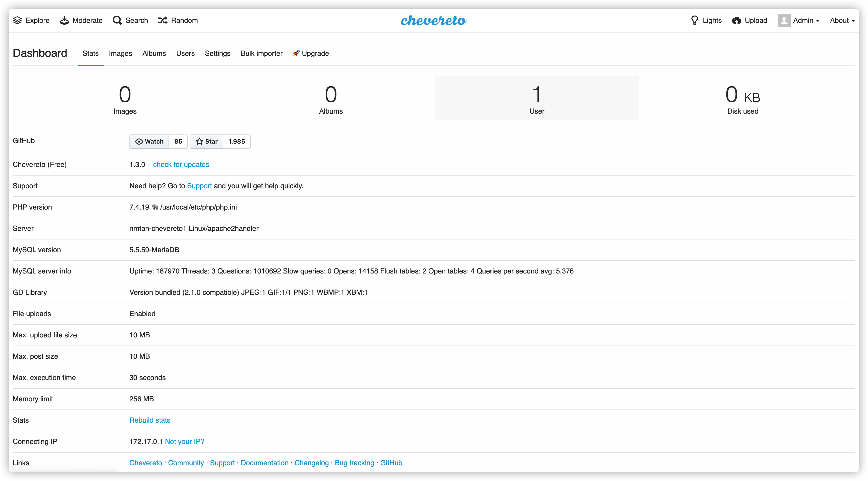
Task: Click the Search magnifier icon
Action: click(x=117, y=21)
